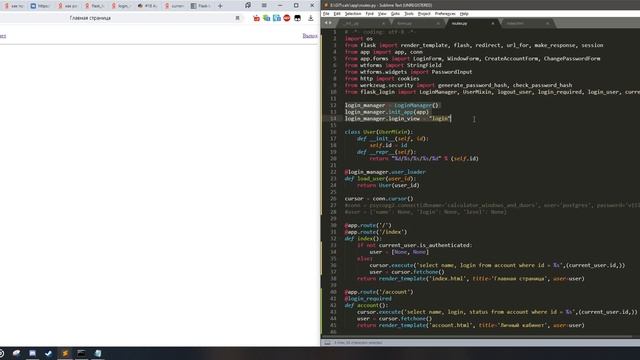Open the Edit menu in Sublime Text

[x=337, y=14]
